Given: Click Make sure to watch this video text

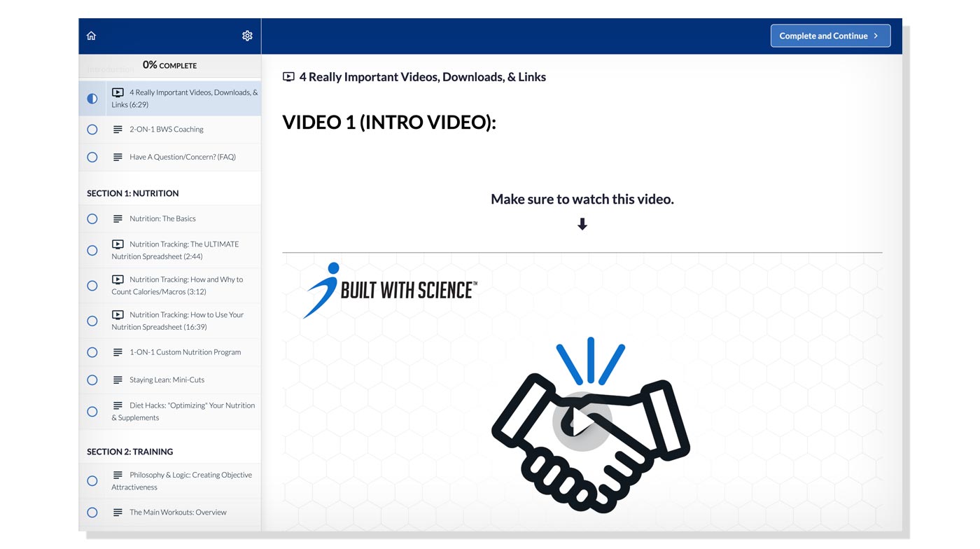Looking at the screenshot, I should click(x=582, y=200).
